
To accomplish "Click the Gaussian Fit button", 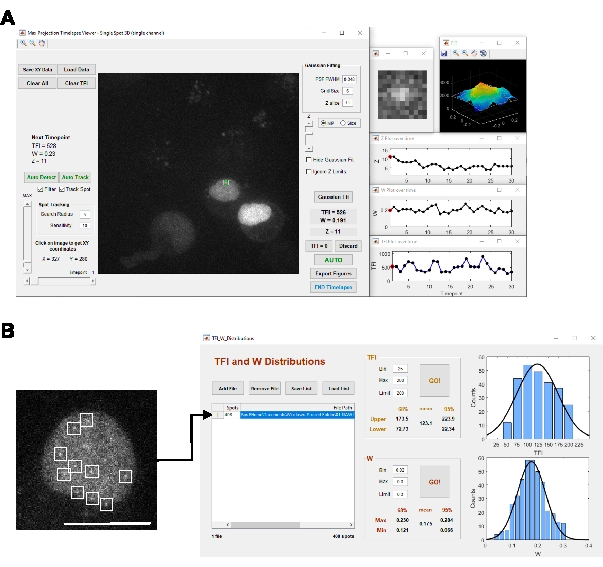I will pyautogui.click(x=331, y=197).
